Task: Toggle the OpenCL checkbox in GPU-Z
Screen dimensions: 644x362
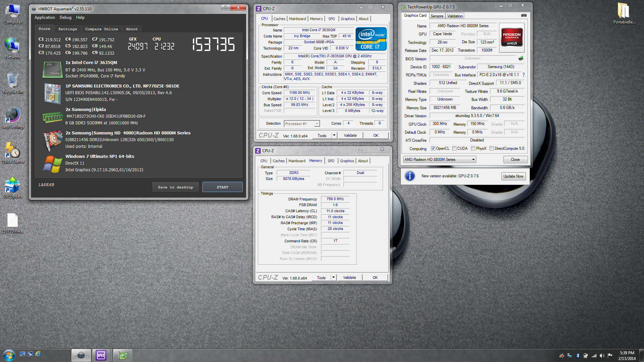Action: click(433, 148)
